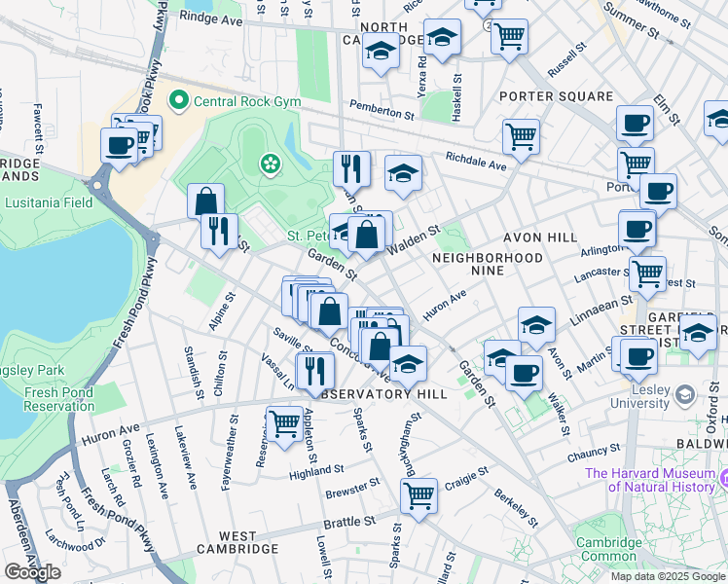
Task: Open the Harvard Museum of Natural History pin
Action: (x=724, y=479)
